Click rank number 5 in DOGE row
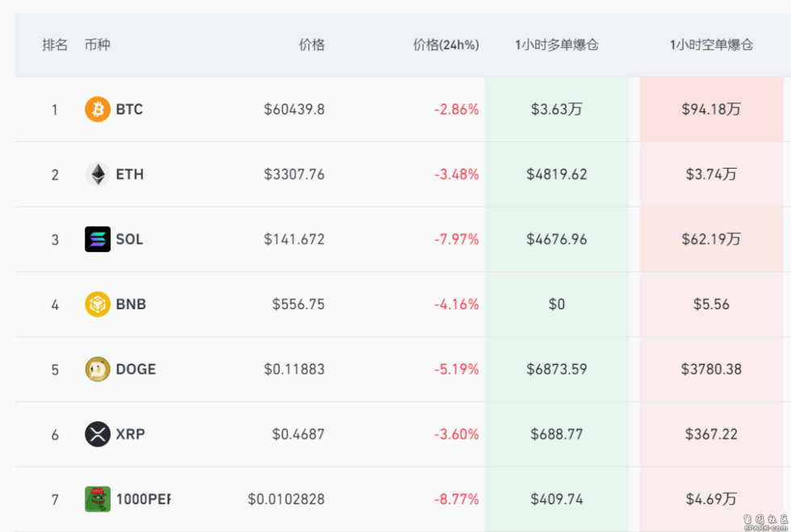The height and width of the screenshot is (532, 791). pyautogui.click(x=55, y=370)
